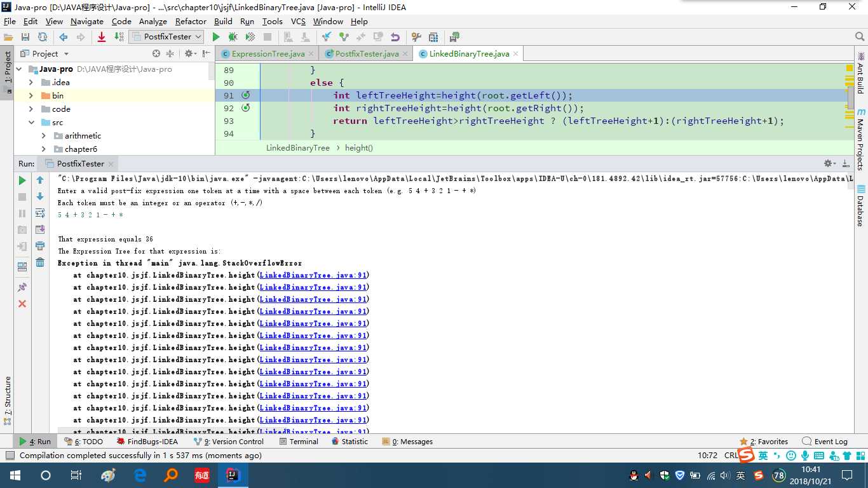Screen dimensions: 868x488
Task: Click the Save All toolbar icon
Action: click(x=25, y=37)
